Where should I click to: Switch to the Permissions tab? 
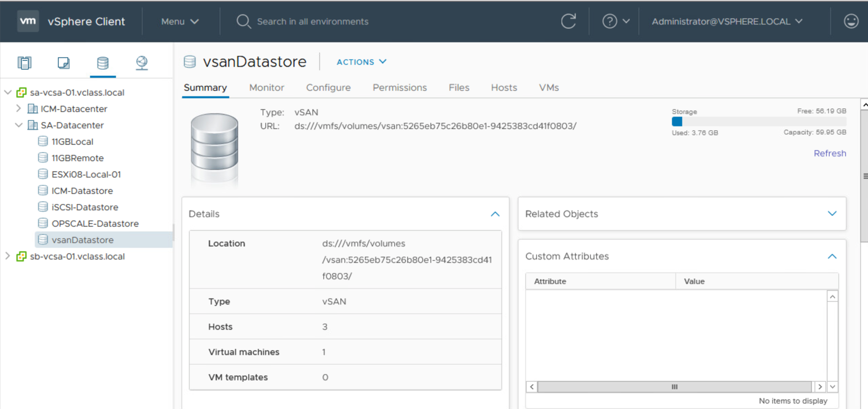(399, 88)
